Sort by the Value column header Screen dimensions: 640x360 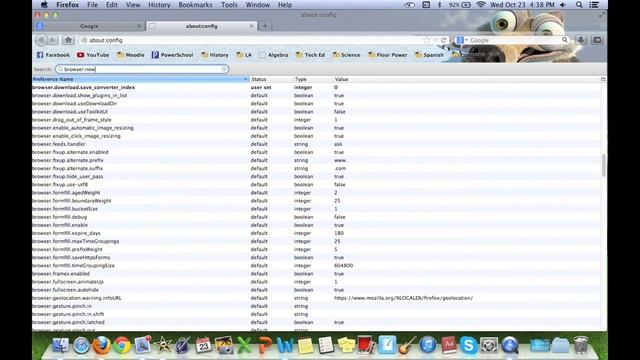click(x=467, y=79)
